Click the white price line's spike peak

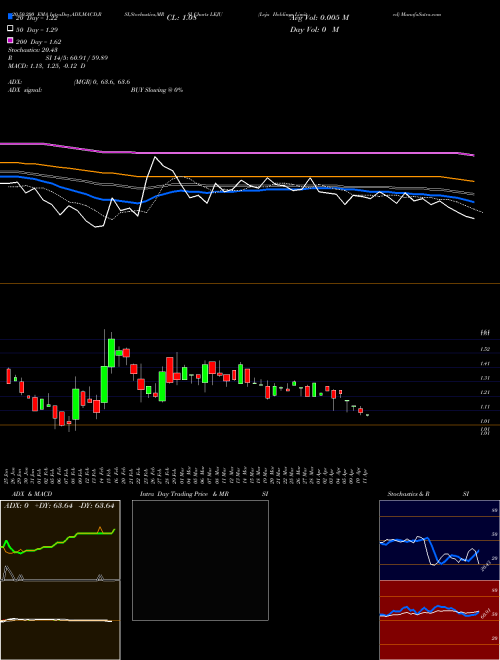155,157
